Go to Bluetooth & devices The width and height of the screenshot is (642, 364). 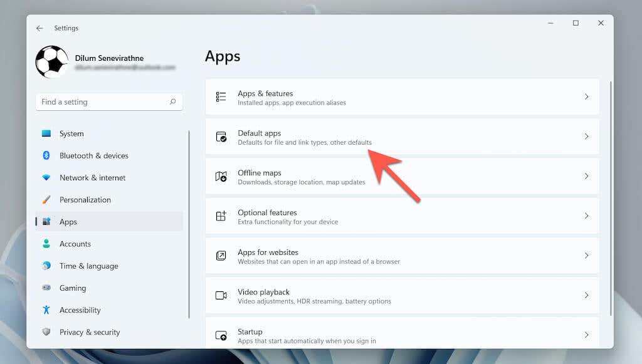94,156
